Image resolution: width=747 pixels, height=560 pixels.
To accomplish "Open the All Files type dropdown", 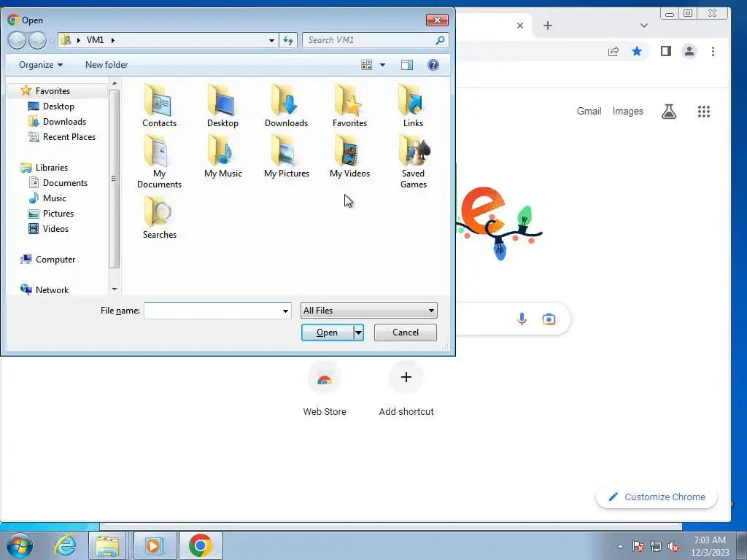I will [x=368, y=311].
